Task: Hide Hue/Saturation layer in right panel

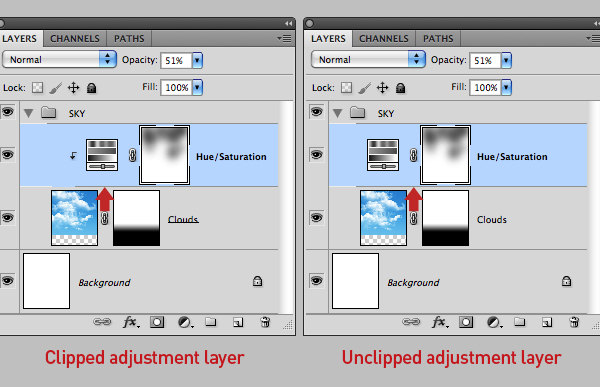Action: 316,155
